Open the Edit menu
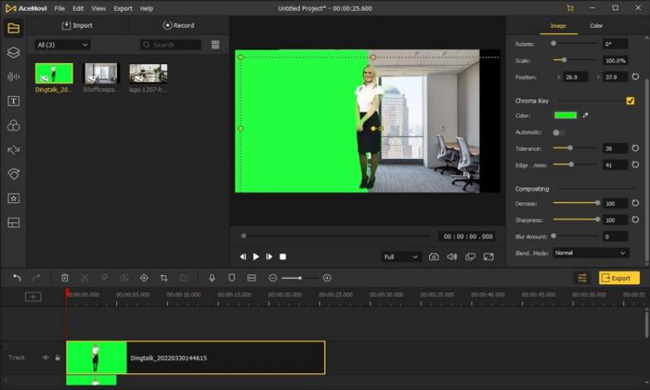 pos(78,8)
